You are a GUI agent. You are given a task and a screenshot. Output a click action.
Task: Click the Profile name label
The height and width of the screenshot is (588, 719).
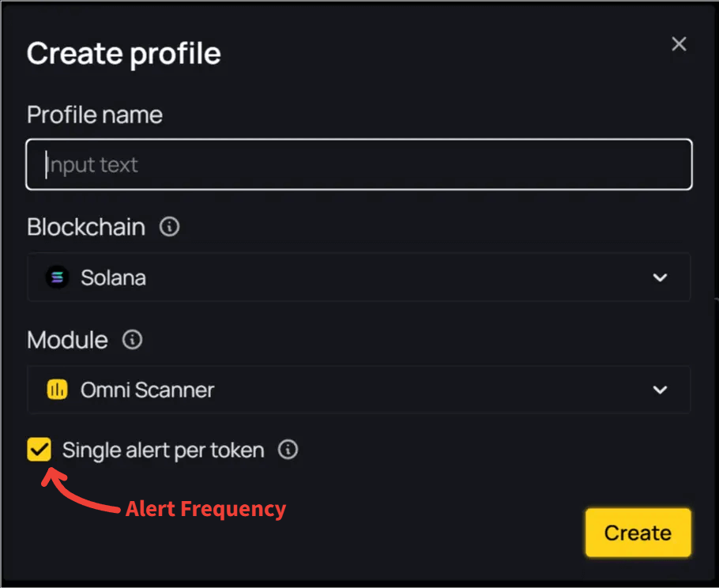[94, 115]
